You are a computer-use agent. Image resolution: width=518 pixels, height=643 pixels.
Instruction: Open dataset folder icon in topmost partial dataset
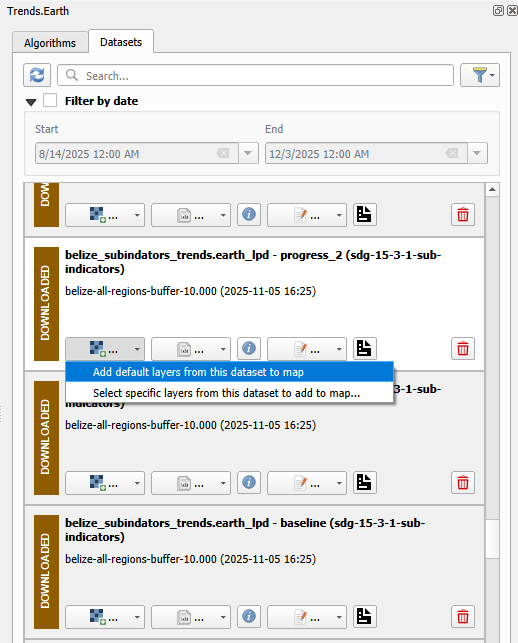click(365, 214)
